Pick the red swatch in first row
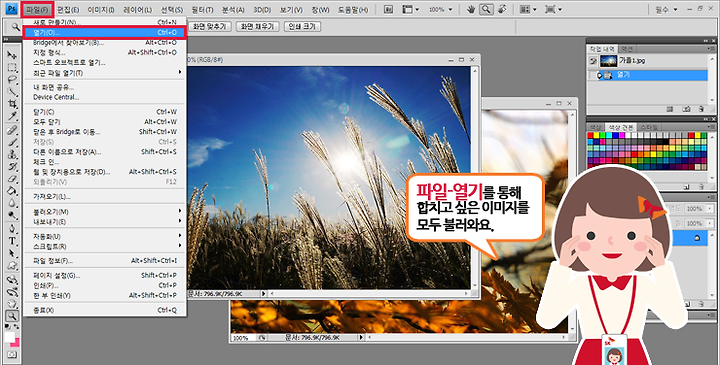 tap(591, 136)
